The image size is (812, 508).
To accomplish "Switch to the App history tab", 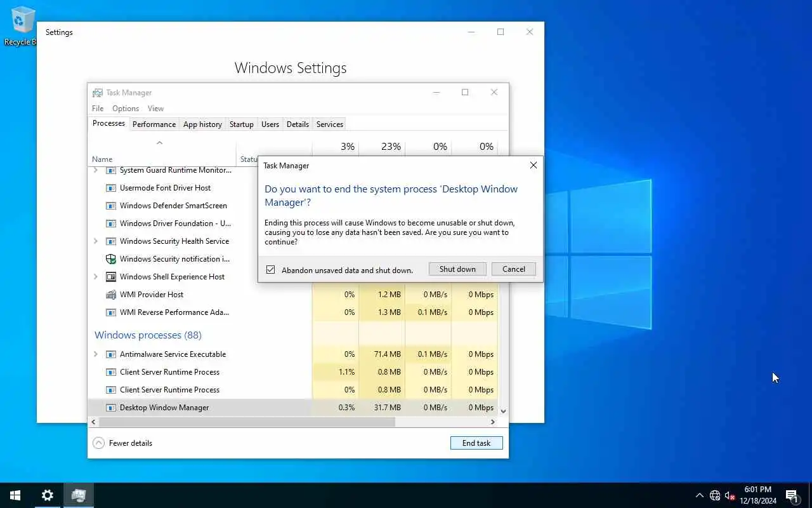I will click(x=202, y=124).
